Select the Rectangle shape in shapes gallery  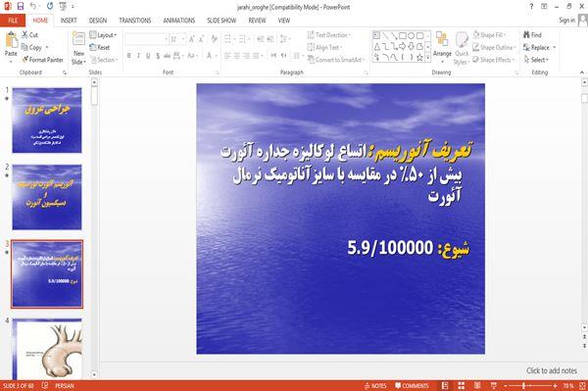[403, 36]
